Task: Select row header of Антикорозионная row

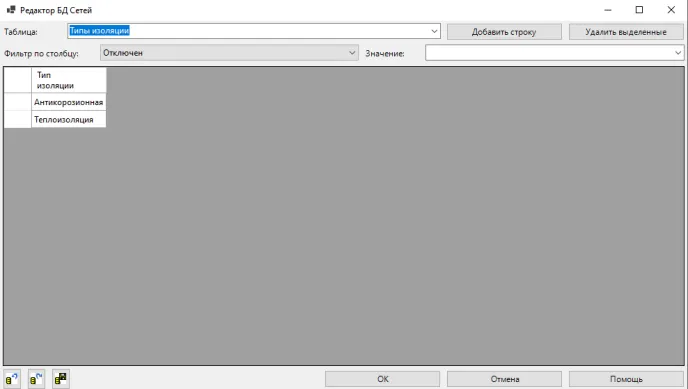Action: pyautogui.click(x=18, y=102)
